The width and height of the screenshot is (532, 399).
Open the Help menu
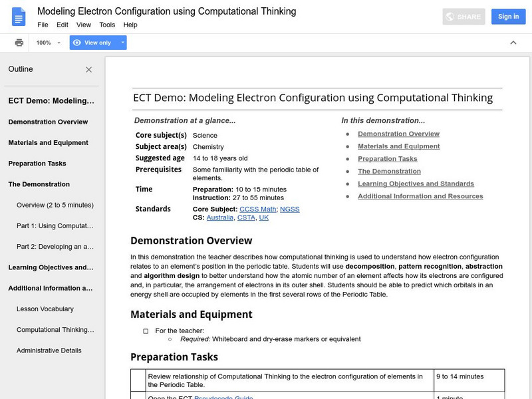point(130,25)
